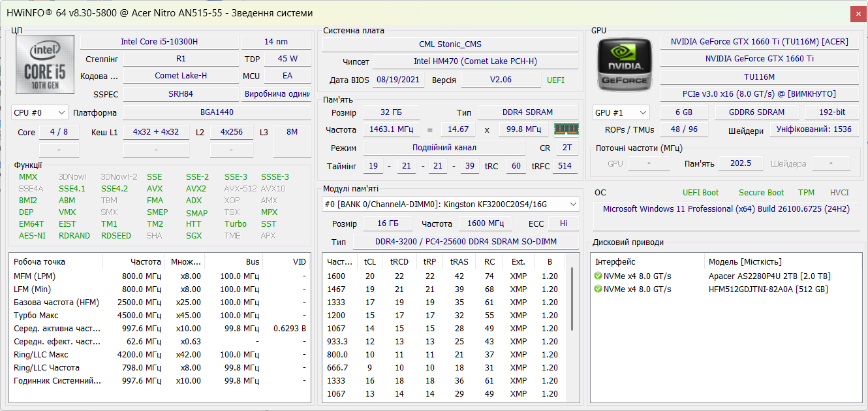
Task: Select the tCL column header
Action: (369, 262)
